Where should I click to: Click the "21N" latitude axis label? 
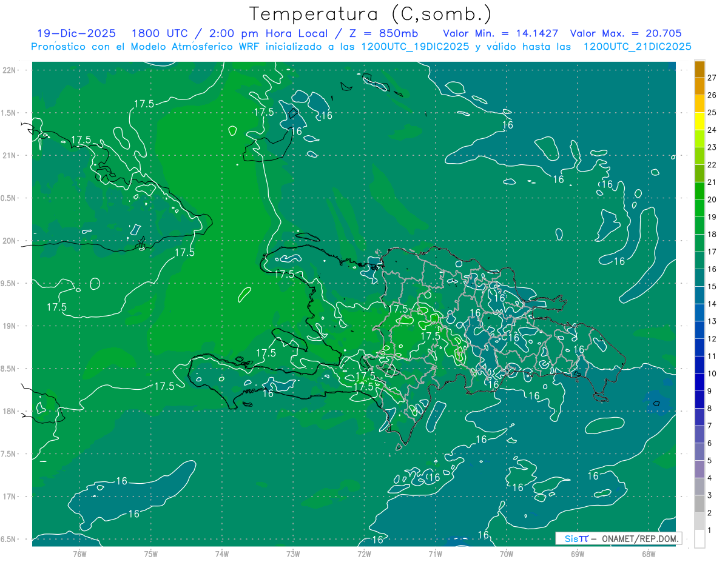click(x=9, y=156)
